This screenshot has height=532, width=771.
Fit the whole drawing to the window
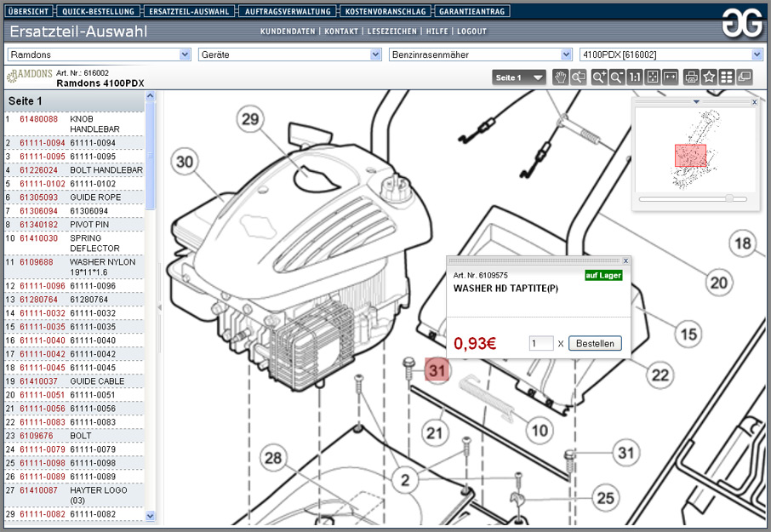(x=653, y=77)
